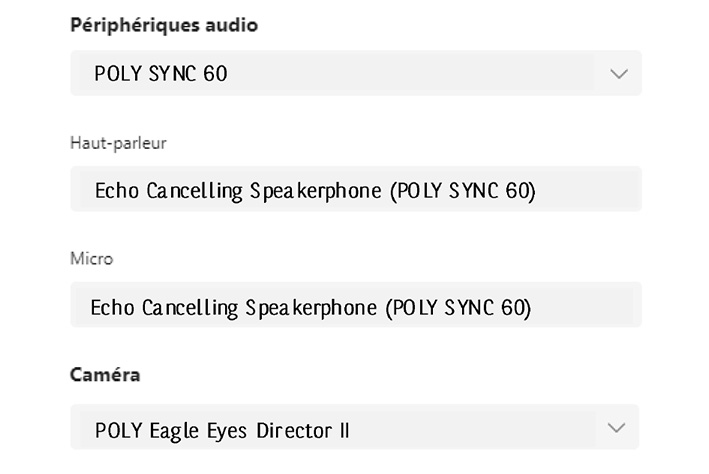Screen dimensions: 709x474
Task: Click "(POLY SYNC 60)" in the Micro field
Action: (457, 307)
